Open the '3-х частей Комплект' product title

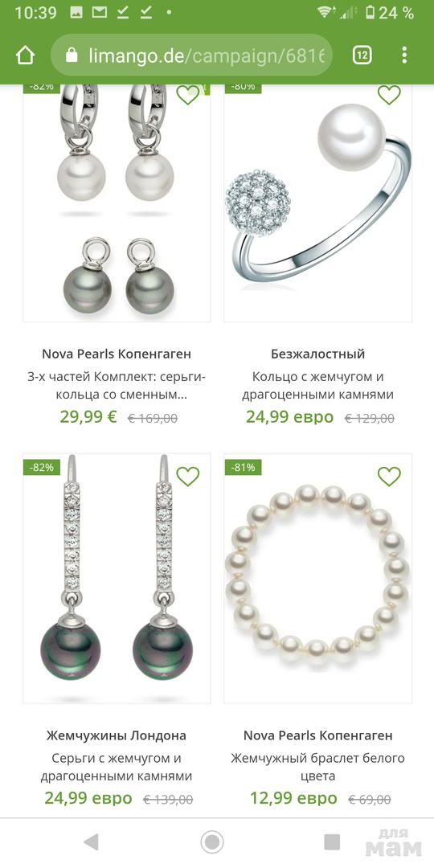[x=117, y=386]
